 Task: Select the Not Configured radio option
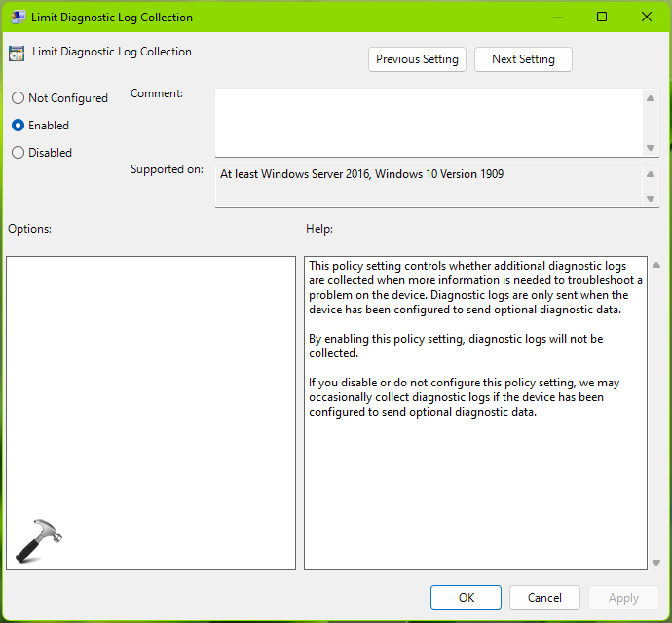click(x=18, y=98)
